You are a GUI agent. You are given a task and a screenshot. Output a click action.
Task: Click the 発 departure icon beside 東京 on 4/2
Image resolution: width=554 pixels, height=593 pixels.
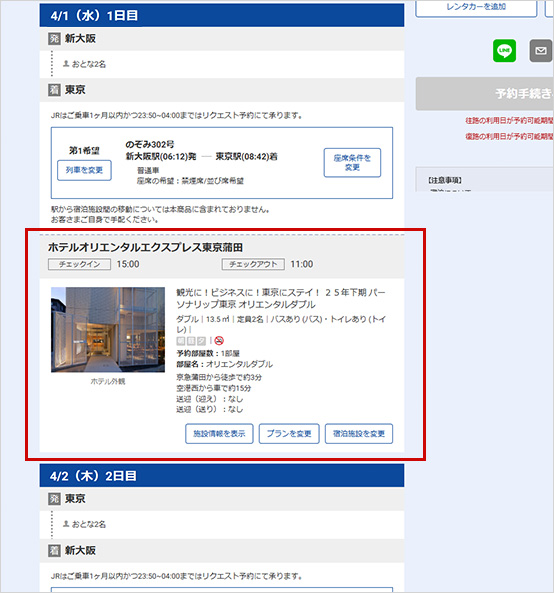[x=54, y=499]
